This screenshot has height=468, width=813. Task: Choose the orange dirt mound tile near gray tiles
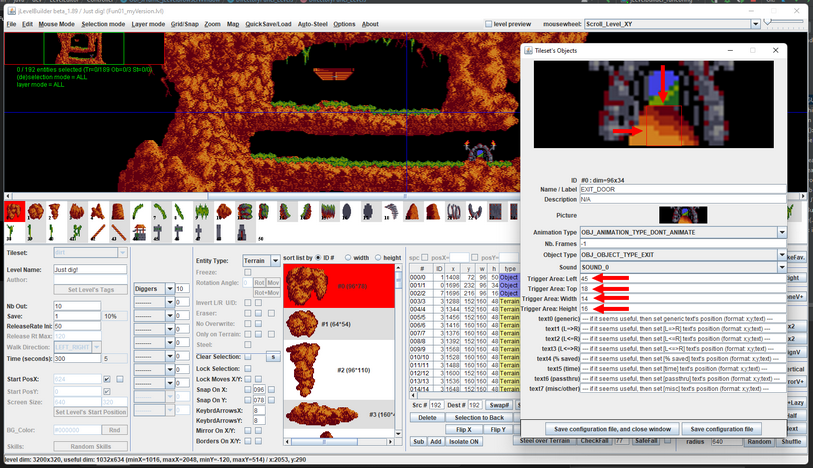pos(412,211)
